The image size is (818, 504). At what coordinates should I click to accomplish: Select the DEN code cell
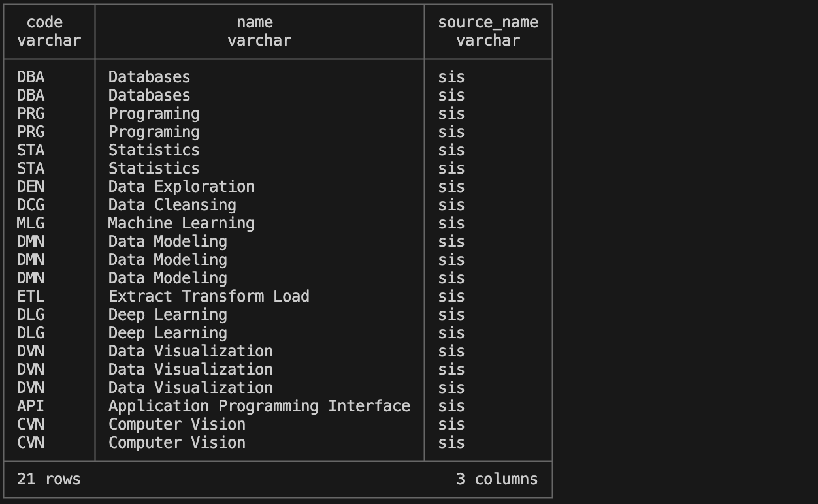pyautogui.click(x=31, y=187)
